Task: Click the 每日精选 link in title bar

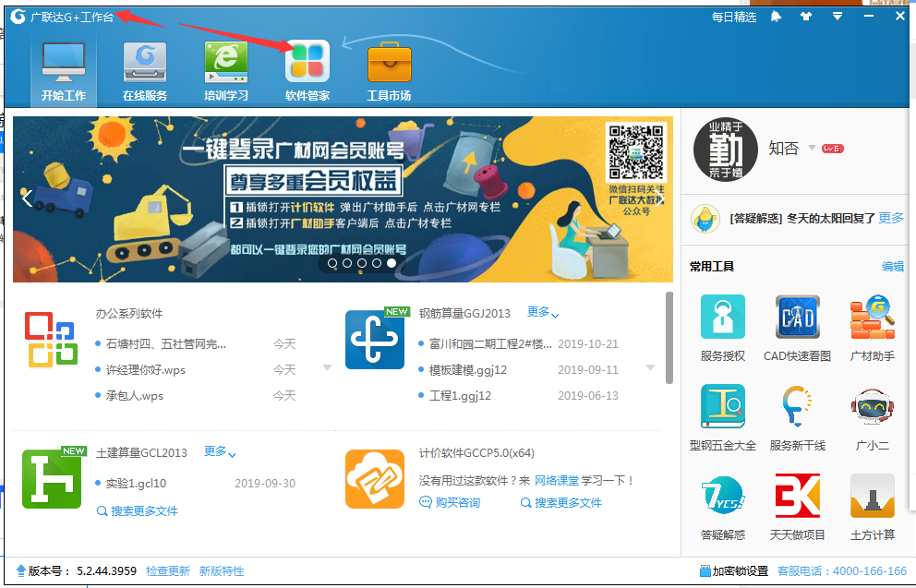Action: point(734,17)
